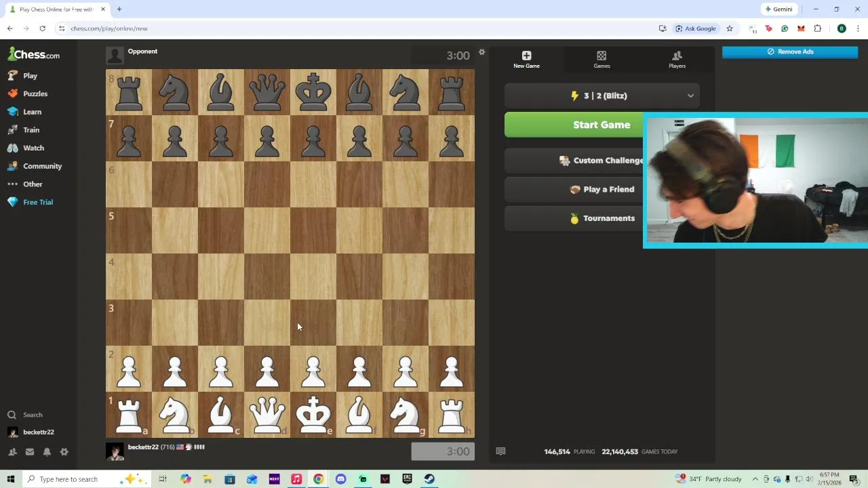Open Steam from the taskbar

(429, 479)
